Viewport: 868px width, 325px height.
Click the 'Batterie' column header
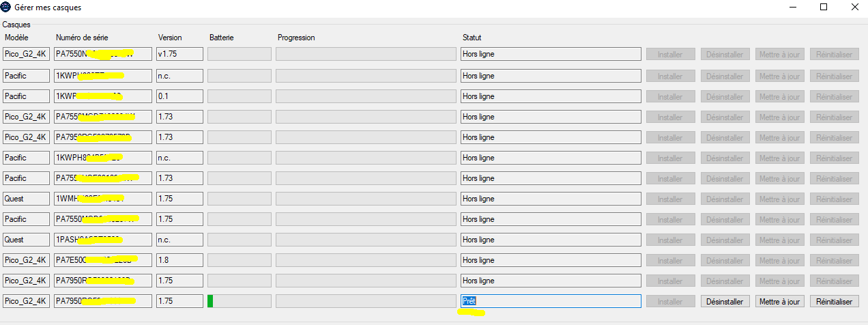coord(222,38)
